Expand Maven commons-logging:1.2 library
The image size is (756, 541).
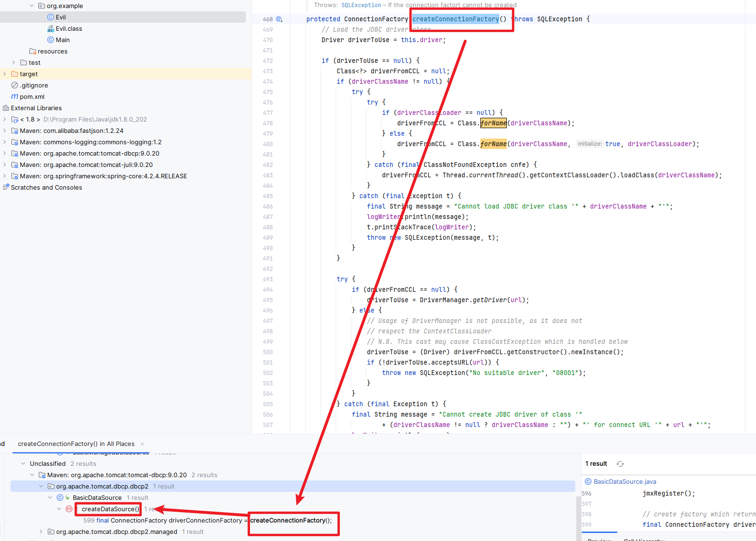pyautogui.click(x=5, y=142)
